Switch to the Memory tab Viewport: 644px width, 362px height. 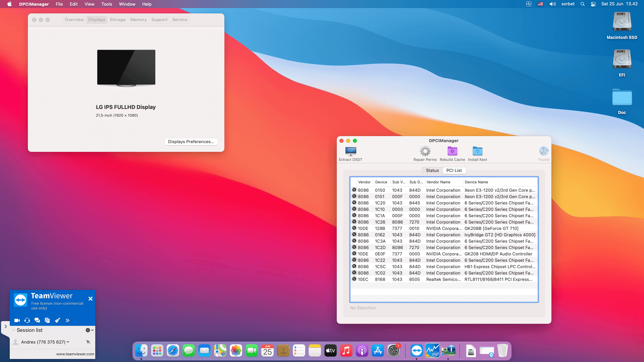tap(138, 20)
